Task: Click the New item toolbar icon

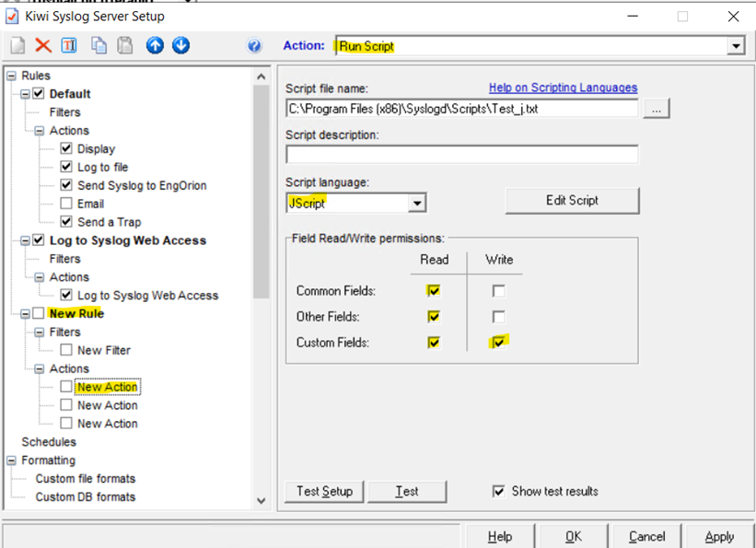Action: coord(17,45)
